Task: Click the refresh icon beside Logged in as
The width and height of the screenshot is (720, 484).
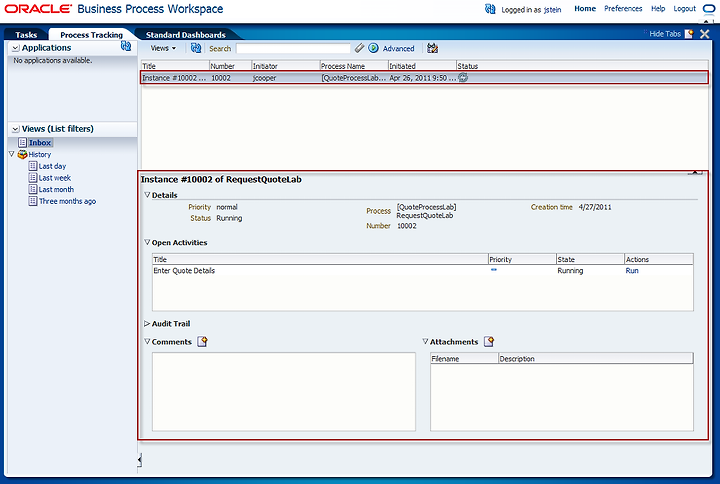Action: pyautogui.click(x=490, y=9)
